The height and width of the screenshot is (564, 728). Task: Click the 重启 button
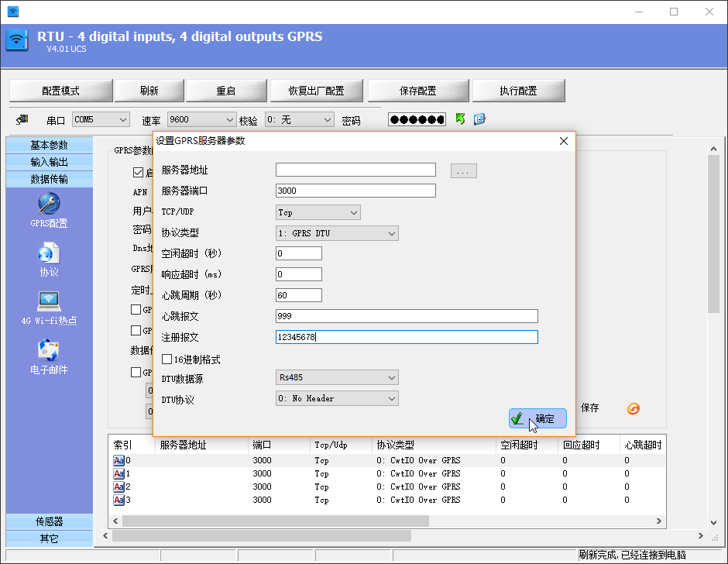point(226,91)
